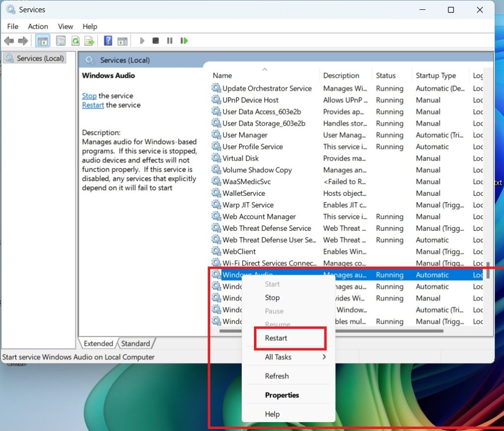Choose Help in the context menu

tap(288, 414)
